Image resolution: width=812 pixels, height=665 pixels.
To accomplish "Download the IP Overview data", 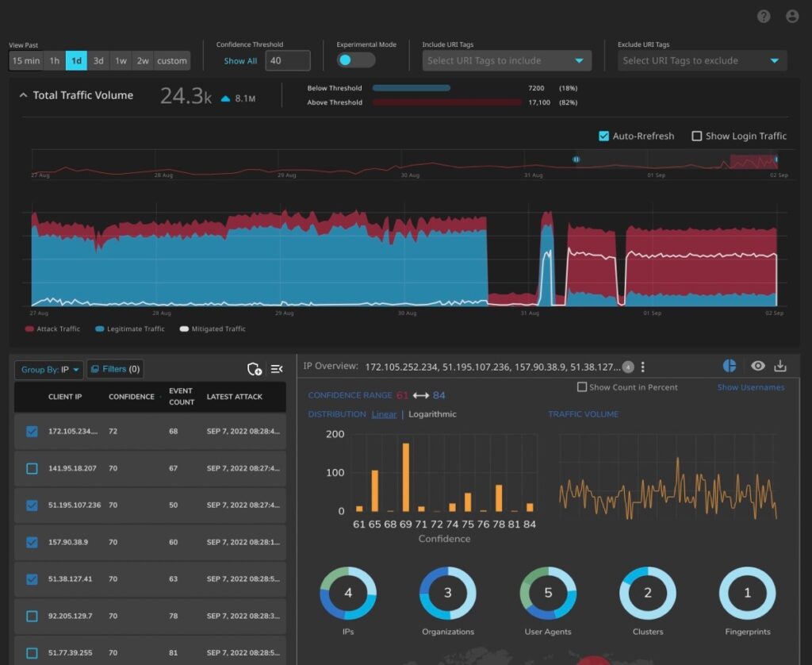I will coord(780,366).
